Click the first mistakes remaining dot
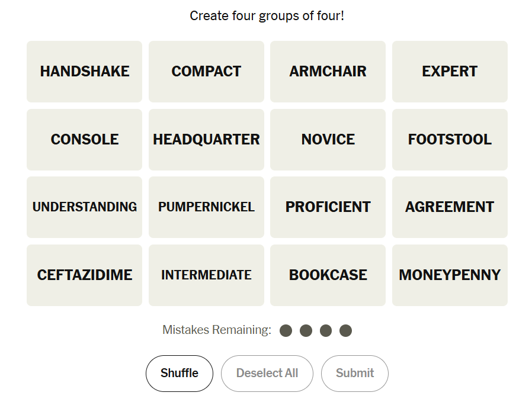532x402 pixels. click(286, 330)
